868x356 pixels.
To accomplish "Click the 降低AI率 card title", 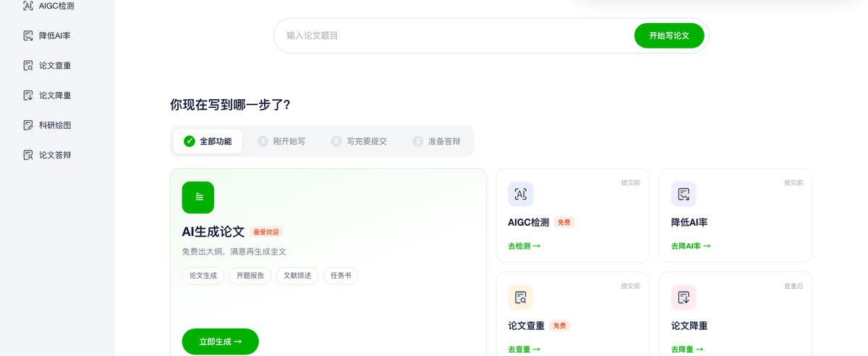I will [x=689, y=223].
